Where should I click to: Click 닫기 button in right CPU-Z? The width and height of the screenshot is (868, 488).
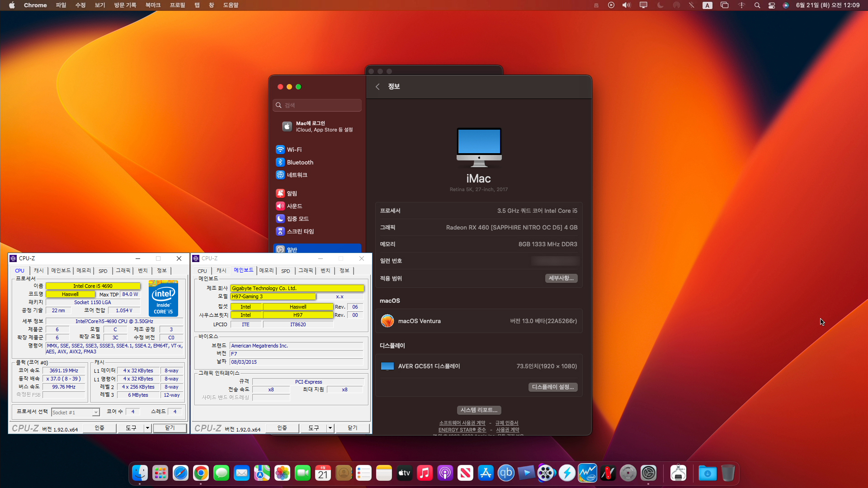click(x=353, y=428)
